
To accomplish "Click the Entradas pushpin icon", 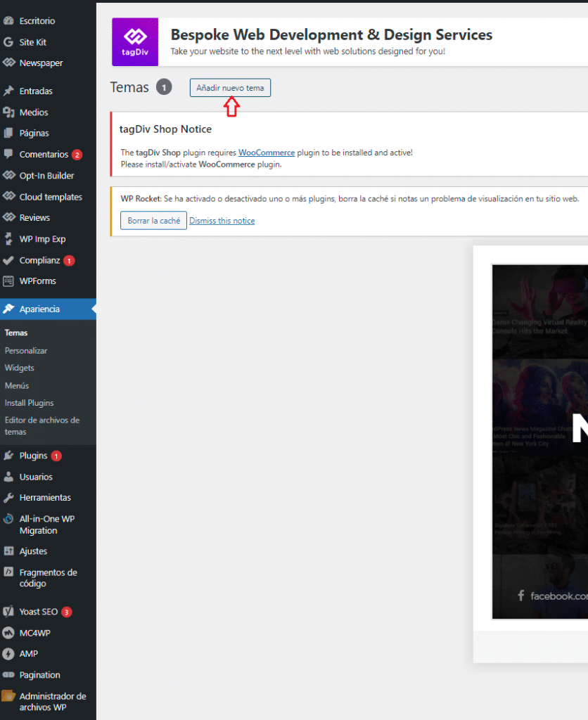I will (8, 91).
